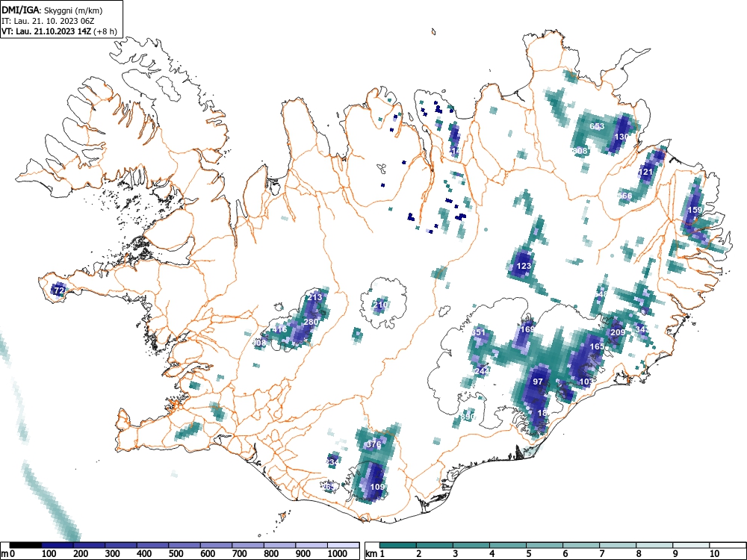This screenshot has width=747, height=560.
Task: Click the palest 1000 m legend swatch
Action: point(344,545)
